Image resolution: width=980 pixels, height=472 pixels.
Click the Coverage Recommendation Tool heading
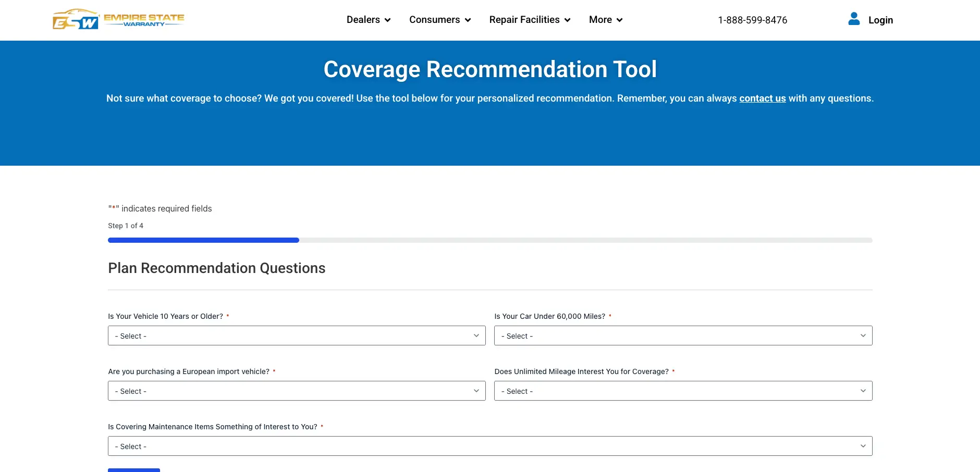[x=490, y=69]
